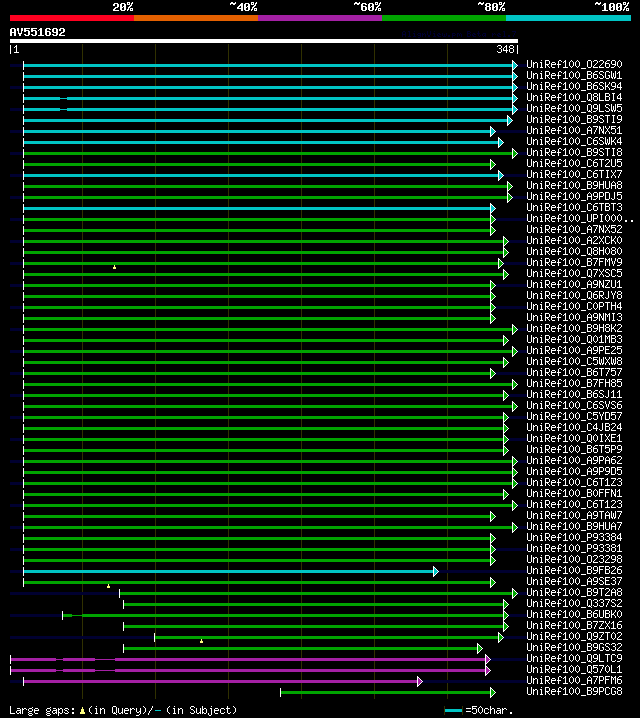Select the UniRef100_C6TIX7 label
This screenshot has width=640, height=718.
574,174
